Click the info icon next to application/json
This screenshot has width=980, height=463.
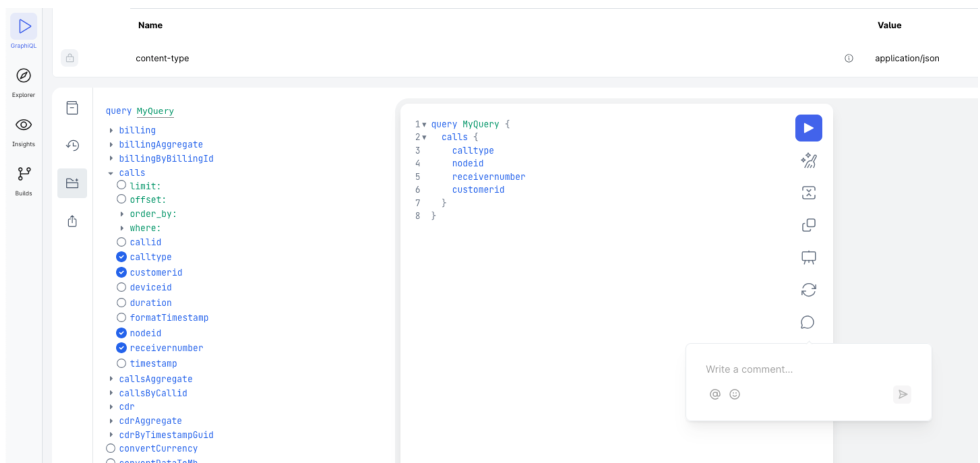tap(848, 58)
